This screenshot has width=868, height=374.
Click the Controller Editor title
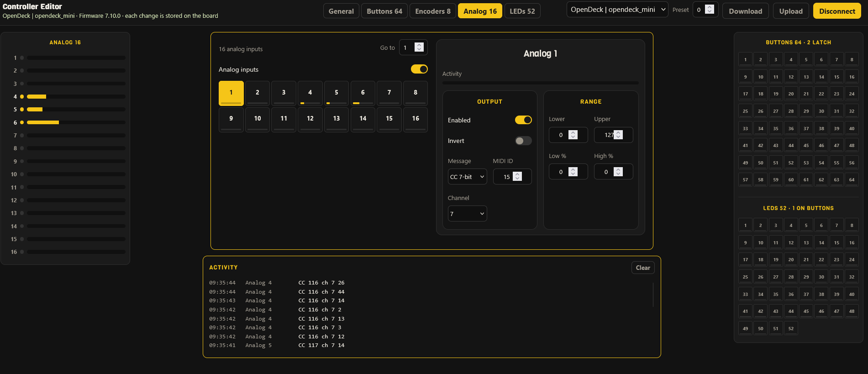(x=32, y=6)
